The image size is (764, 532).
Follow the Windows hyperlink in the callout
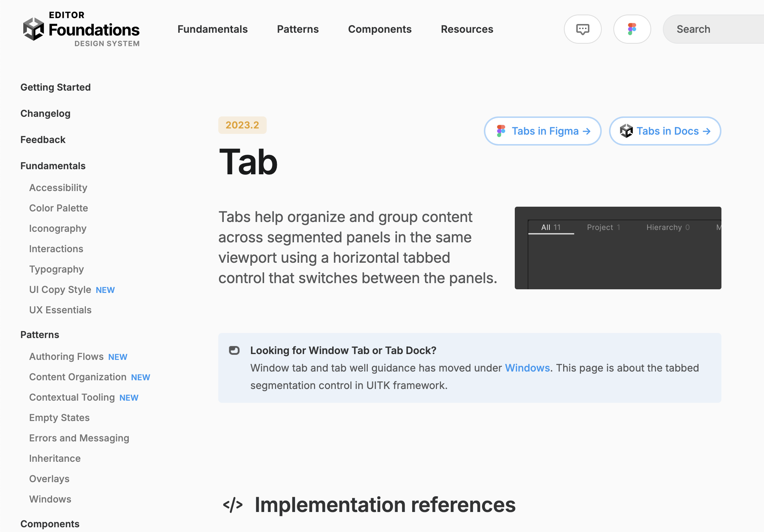pyautogui.click(x=527, y=368)
